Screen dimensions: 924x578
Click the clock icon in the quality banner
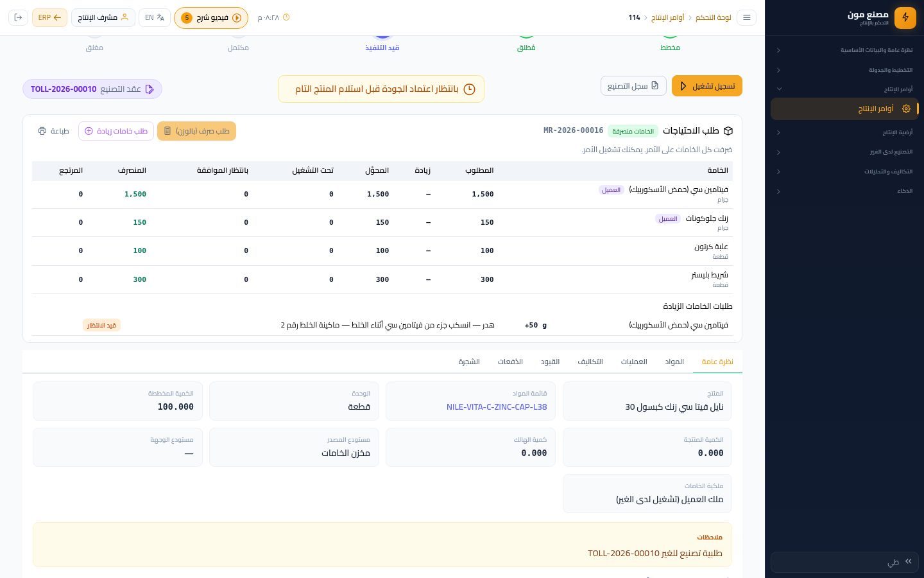[x=469, y=89]
